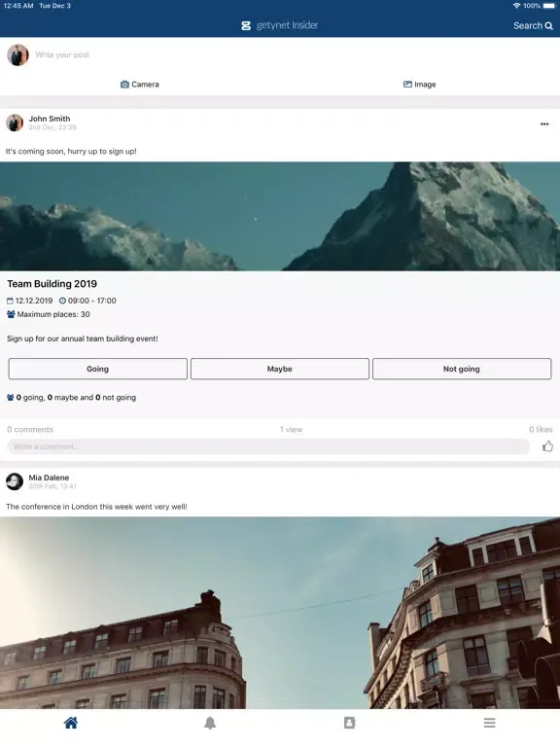Screen dimensions: 560x747
Task: Click the attendee summary '0 going, 0 maybe'
Action: [x=71, y=397]
